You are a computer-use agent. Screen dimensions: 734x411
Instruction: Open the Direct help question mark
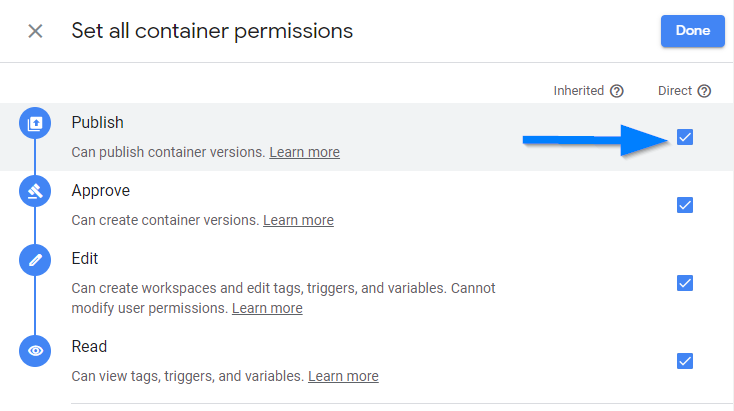click(704, 91)
